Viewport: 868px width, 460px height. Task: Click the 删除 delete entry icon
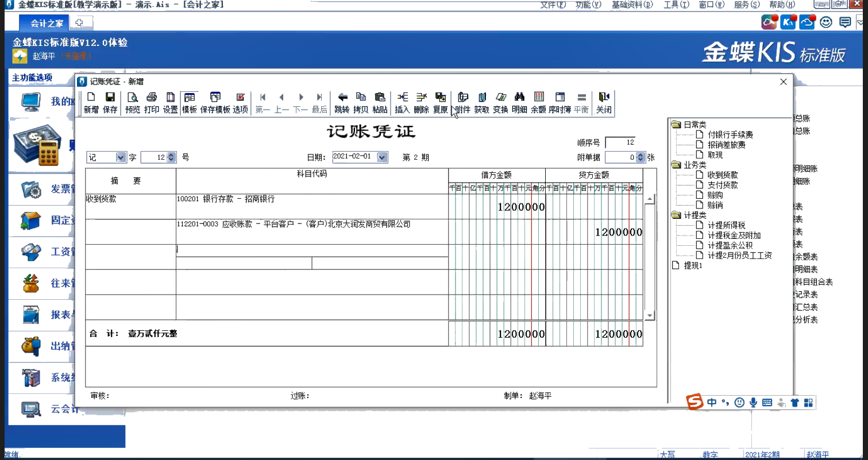pyautogui.click(x=420, y=101)
